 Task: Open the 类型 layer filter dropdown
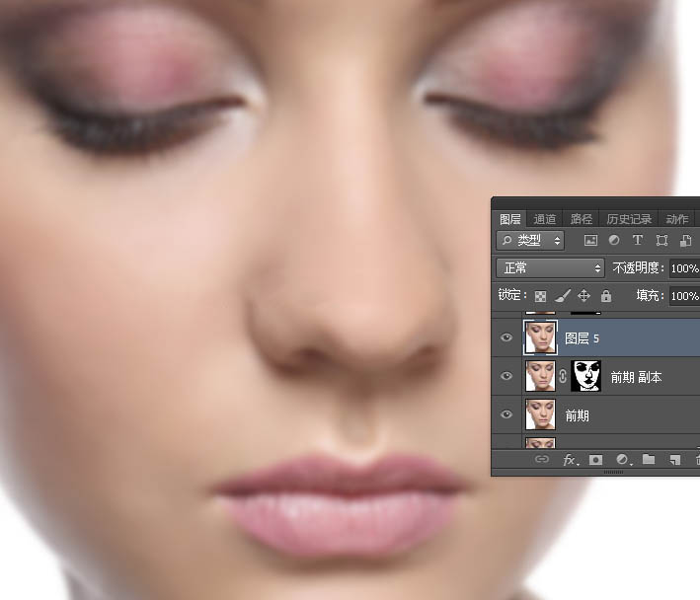[530, 241]
